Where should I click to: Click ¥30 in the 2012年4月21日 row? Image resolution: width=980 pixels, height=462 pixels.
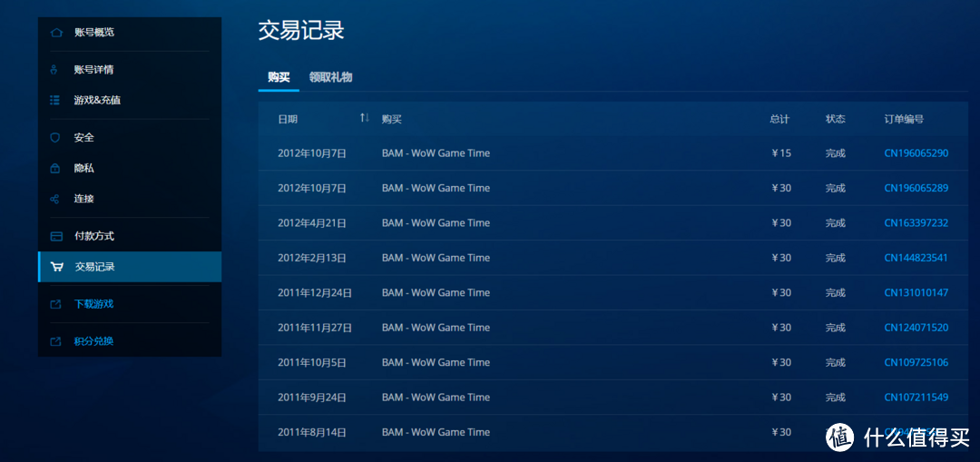pyautogui.click(x=781, y=223)
